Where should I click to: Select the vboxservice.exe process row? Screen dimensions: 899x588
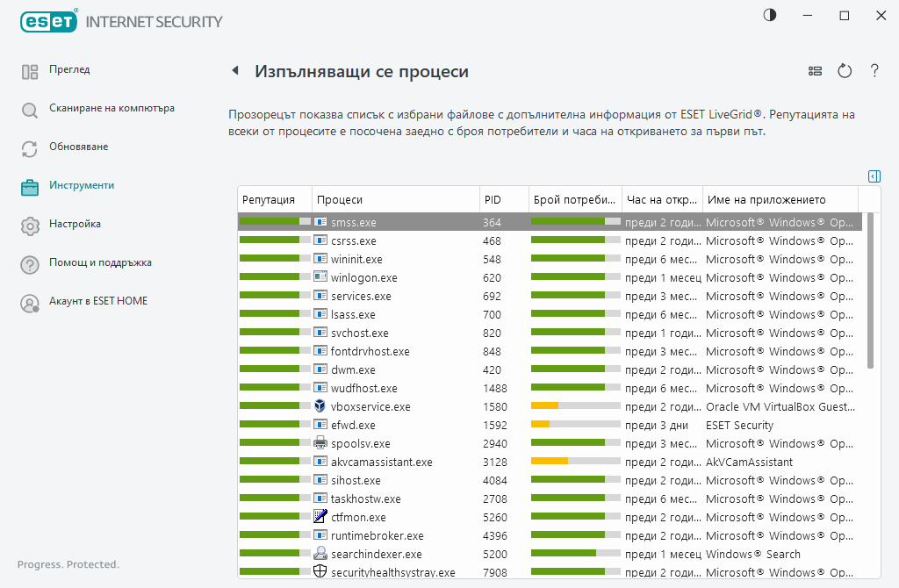pos(370,407)
